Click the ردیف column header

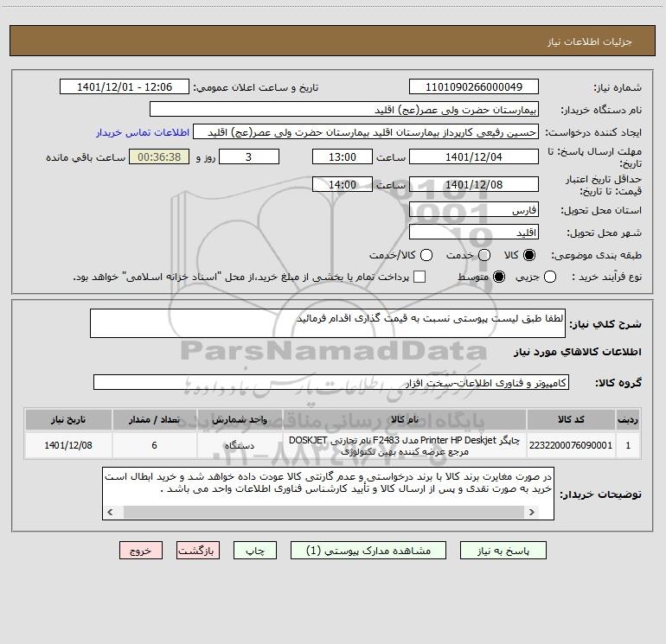[628, 420]
